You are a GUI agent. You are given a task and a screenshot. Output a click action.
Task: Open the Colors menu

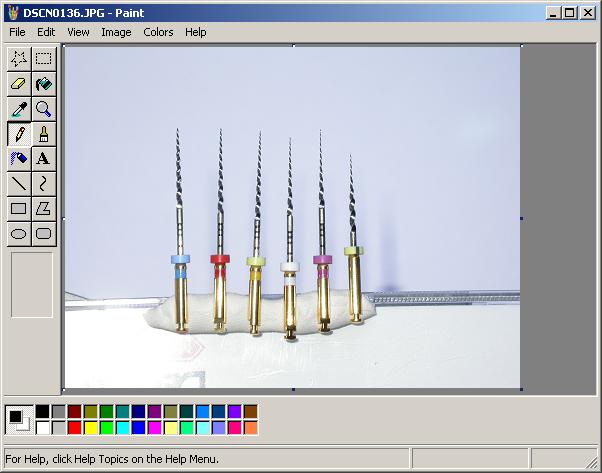pos(158,32)
